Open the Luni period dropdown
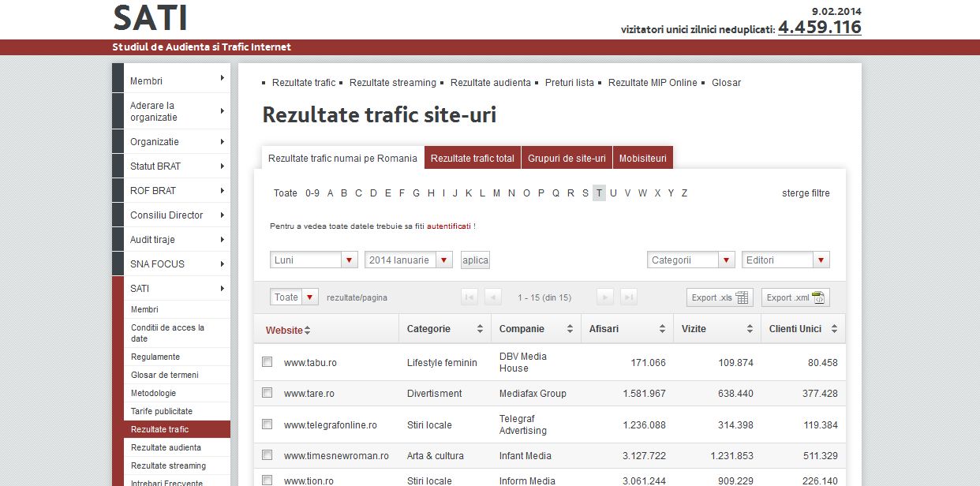 pyautogui.click(x=349, y=260)
